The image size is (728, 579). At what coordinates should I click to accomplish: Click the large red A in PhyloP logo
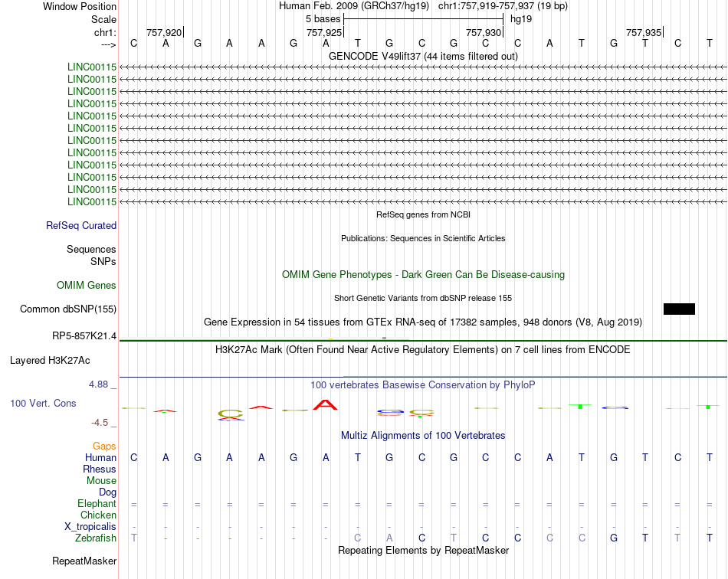(326, 405)
